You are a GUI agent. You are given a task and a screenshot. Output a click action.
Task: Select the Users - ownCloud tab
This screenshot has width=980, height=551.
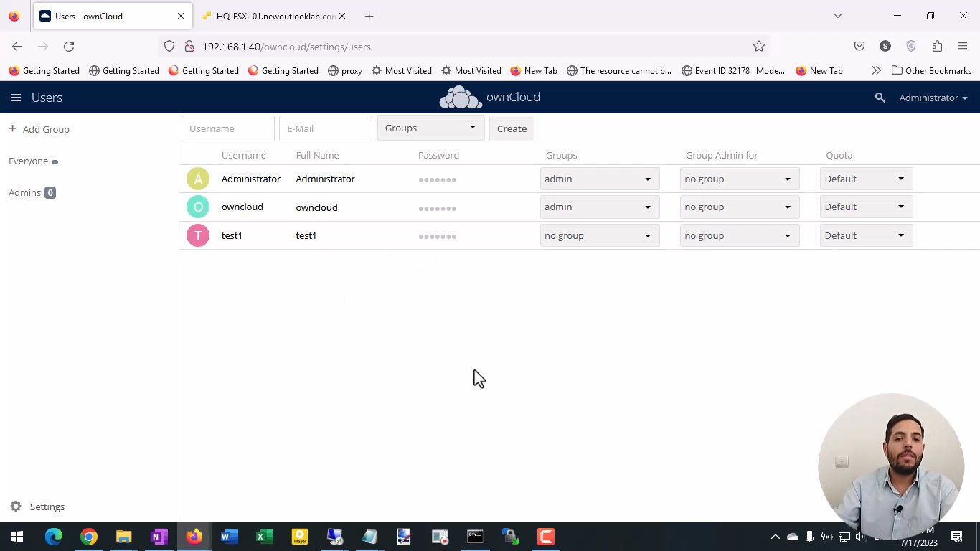[111, 16]
